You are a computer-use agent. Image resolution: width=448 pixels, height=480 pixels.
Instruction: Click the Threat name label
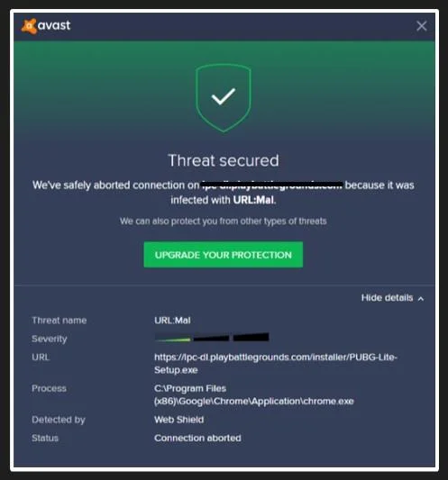[59, 321]
